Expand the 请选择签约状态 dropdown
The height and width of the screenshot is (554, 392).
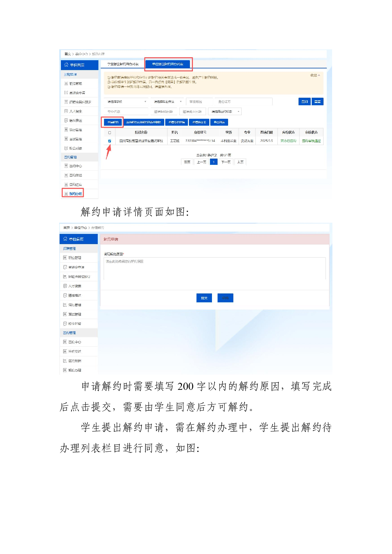tap(225, 112)
